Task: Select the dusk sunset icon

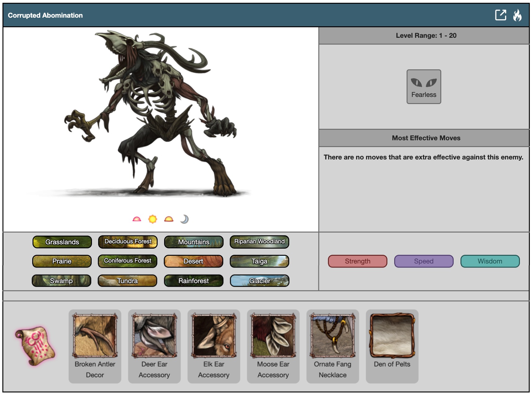Action: click(x=168, y=219)
